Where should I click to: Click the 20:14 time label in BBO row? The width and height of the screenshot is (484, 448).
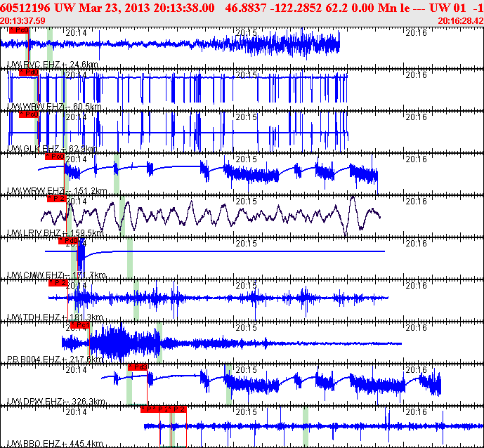point(77,412)
